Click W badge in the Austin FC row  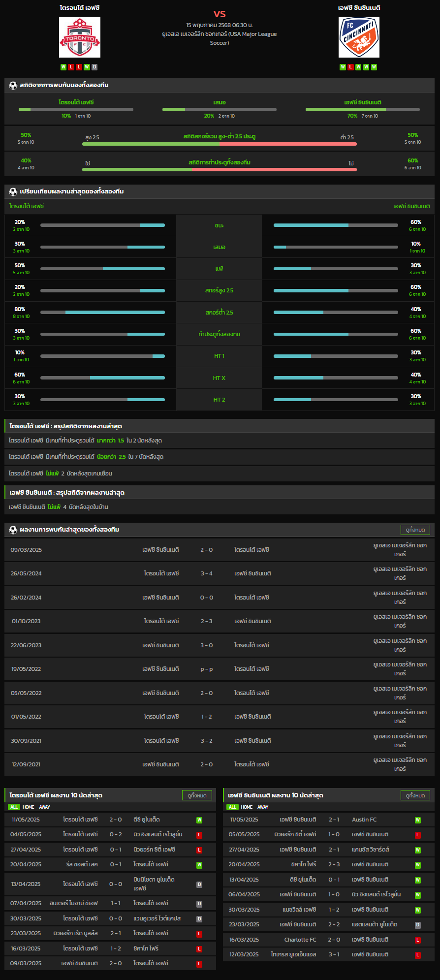coord(418,820)
